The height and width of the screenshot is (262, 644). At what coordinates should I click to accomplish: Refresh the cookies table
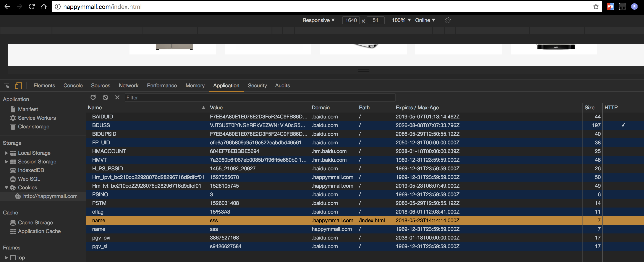click(93, 97)
